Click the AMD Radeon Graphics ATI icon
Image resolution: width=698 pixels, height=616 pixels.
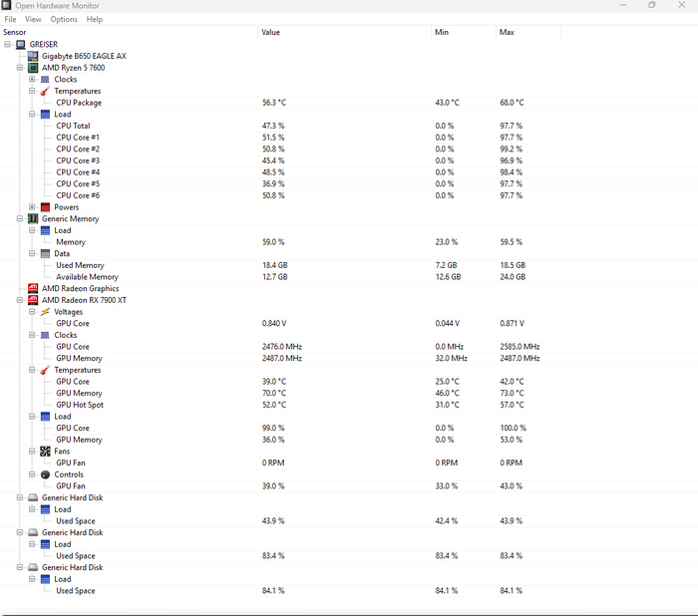click(x=33, y=288)
